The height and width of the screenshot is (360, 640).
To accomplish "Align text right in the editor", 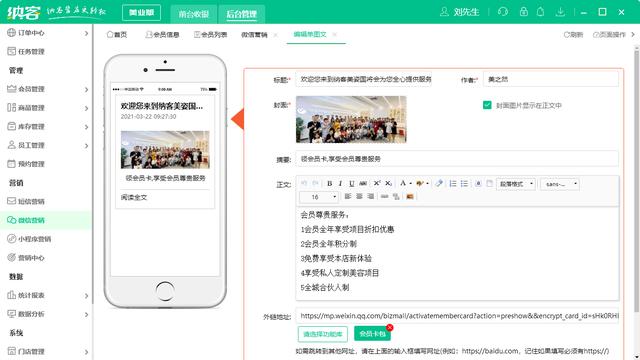I will 371,197.
